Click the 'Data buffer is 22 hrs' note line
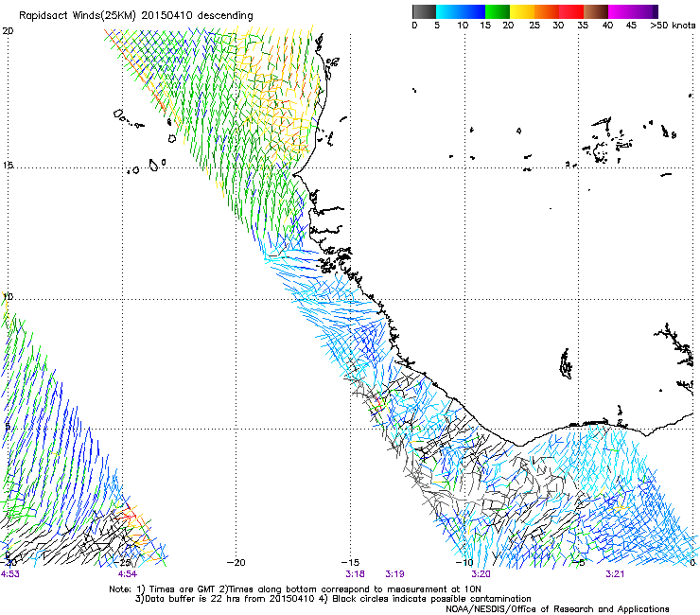Viewport: 700px width, 615px height. 333,599
